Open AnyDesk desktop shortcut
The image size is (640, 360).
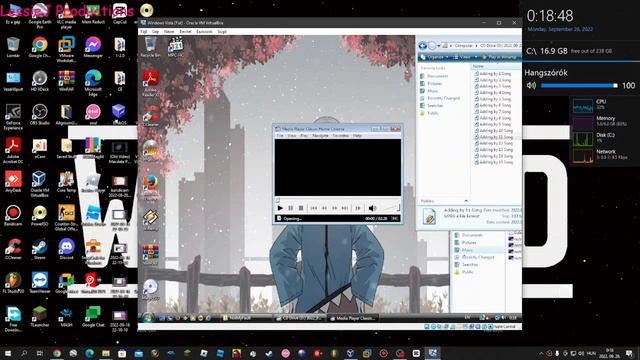tap(13, 182)
